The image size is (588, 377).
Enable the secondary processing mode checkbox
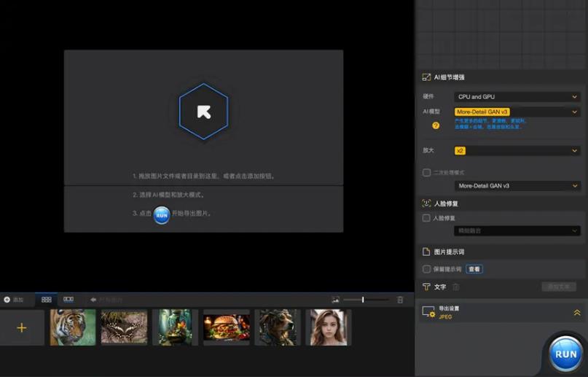coord(426,173)
